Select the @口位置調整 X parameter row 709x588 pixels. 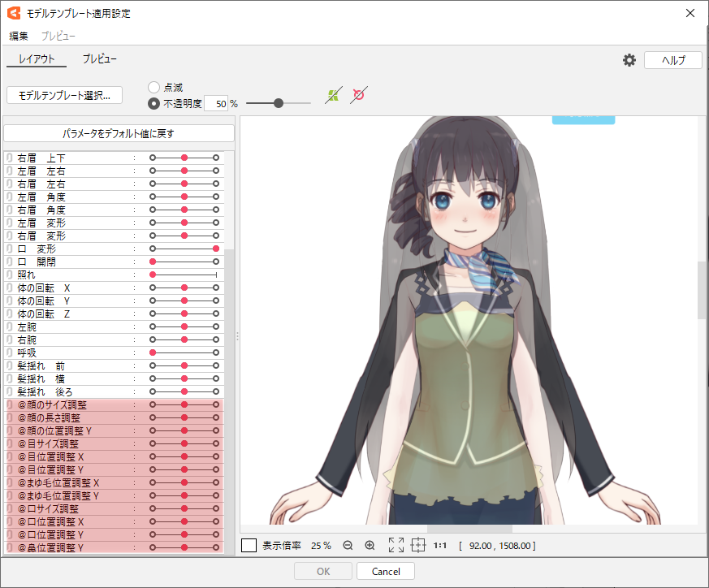click(114, 521)
